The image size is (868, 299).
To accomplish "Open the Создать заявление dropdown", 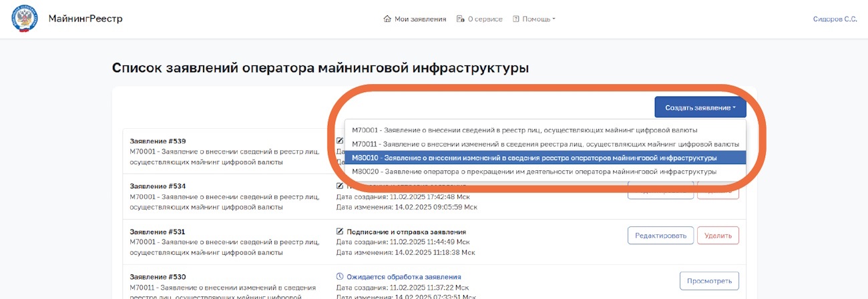I will tap(700, 107).
